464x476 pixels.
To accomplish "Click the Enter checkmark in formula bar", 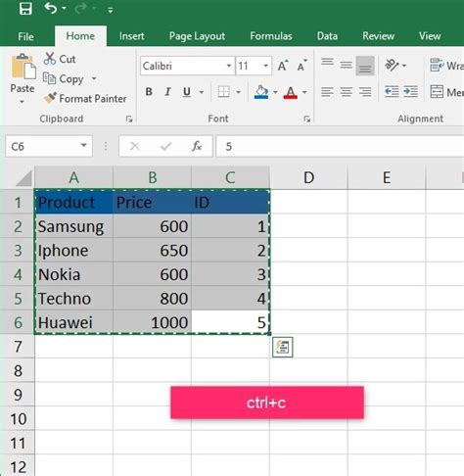I will (165, 146).
